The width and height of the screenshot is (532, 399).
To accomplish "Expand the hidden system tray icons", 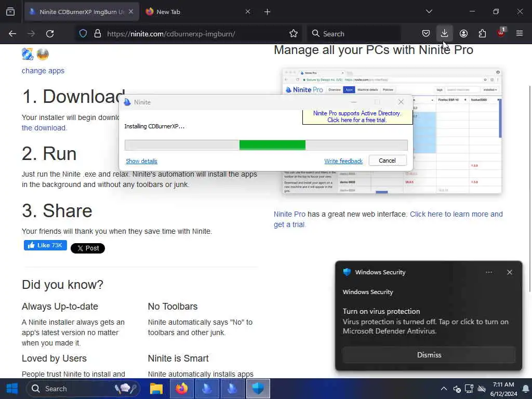I will 444,389.
